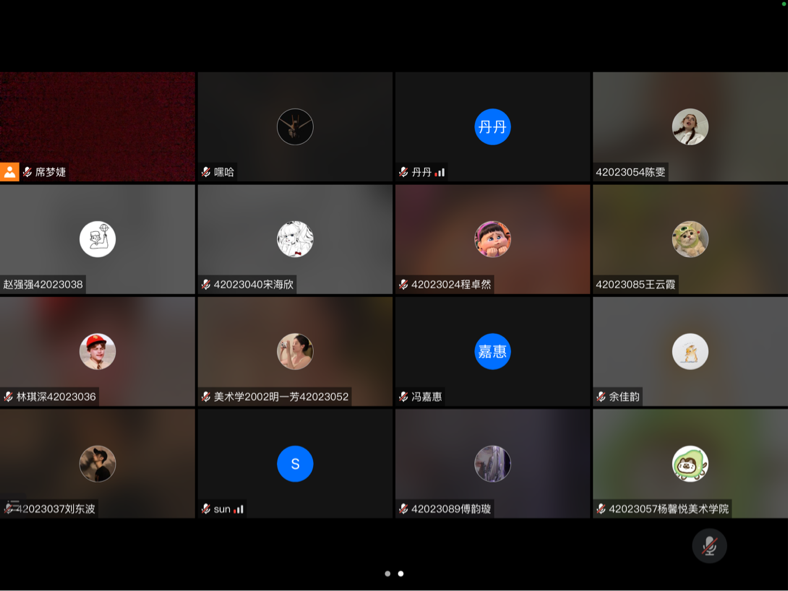The height and width of the screenshot is (591, 788).
Task: Go to the first page dot
Action: pos(387,573)
